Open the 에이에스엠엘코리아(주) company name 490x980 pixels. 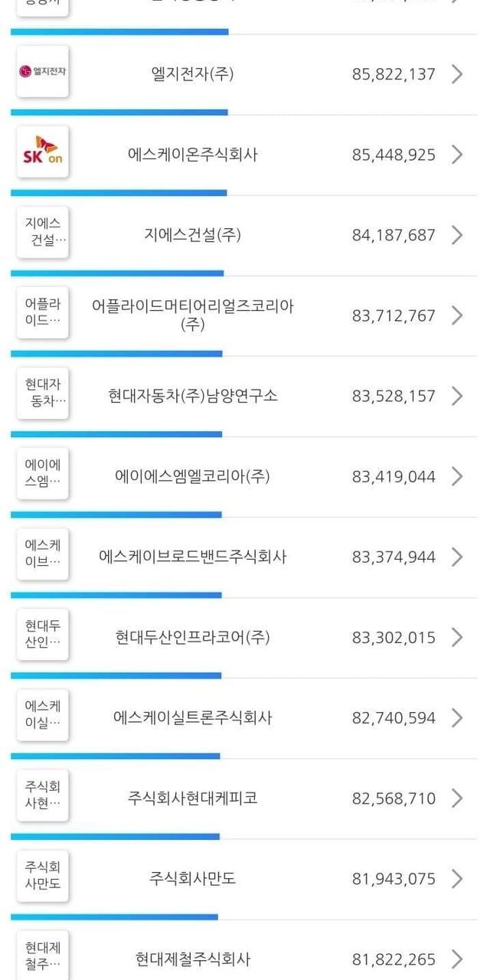(192, 476)
